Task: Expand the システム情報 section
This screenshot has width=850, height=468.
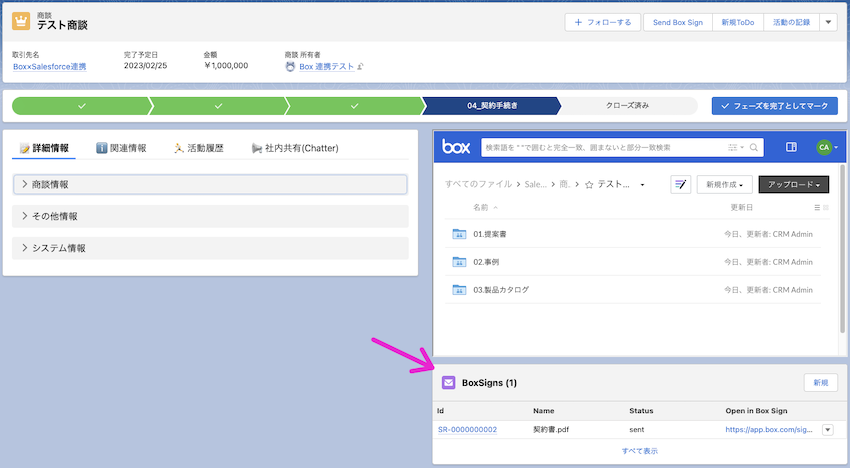Action: tap(210, 248)
